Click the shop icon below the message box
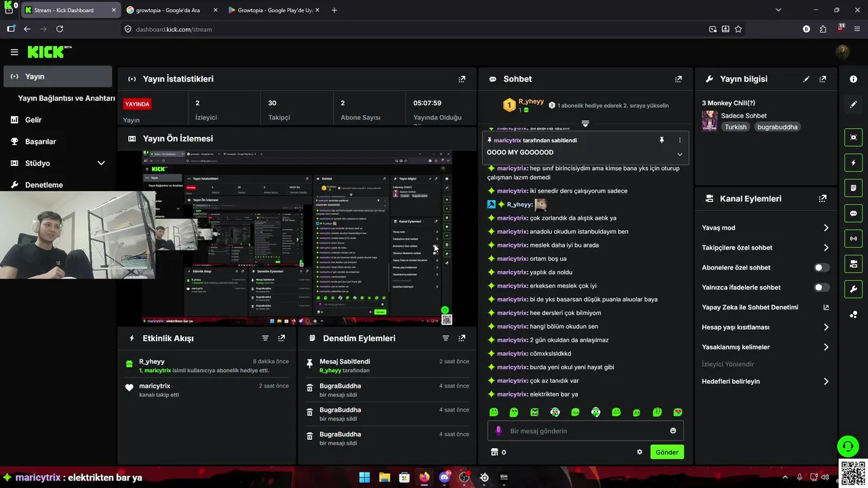 click(494, 452)
